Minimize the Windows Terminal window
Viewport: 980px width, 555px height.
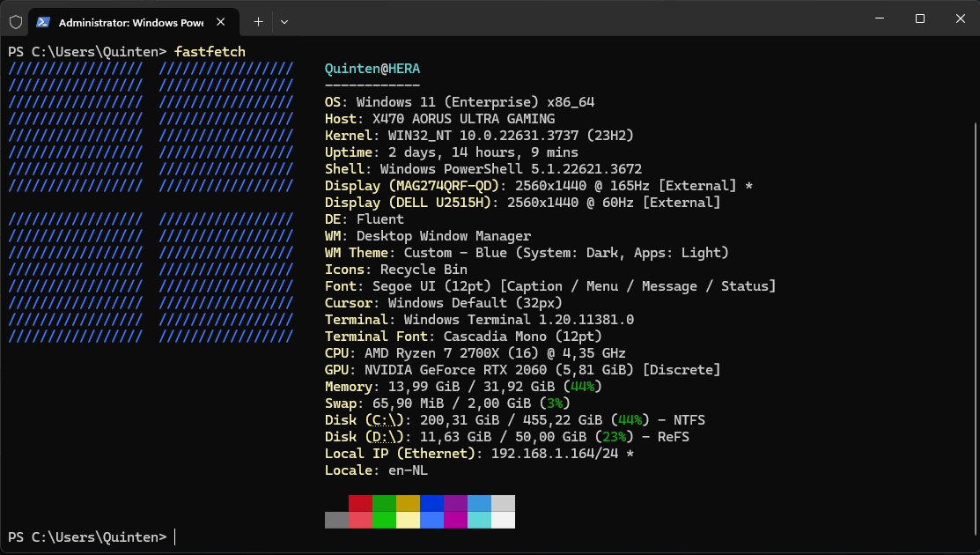[x=879, y=18]
